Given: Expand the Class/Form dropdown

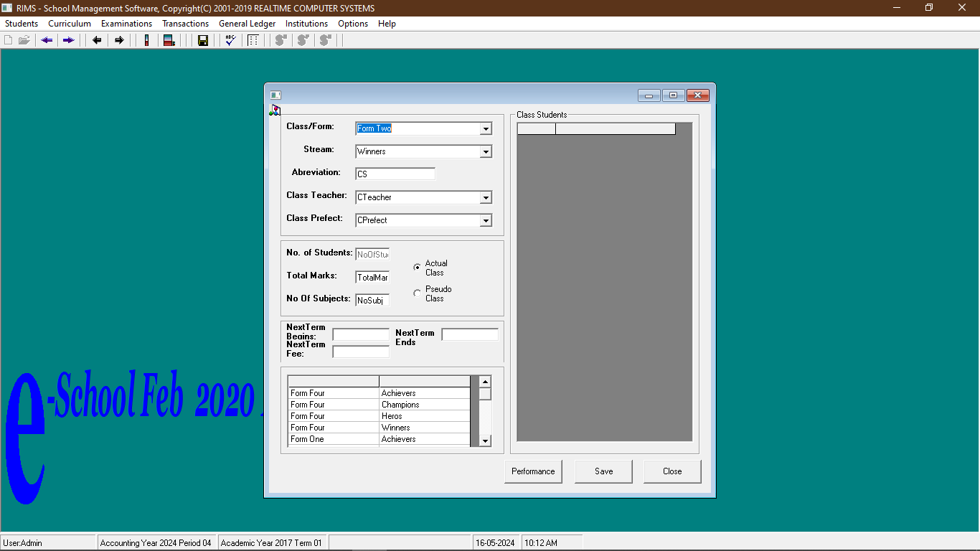Looking at the screenshot, I should coord(486,129).
